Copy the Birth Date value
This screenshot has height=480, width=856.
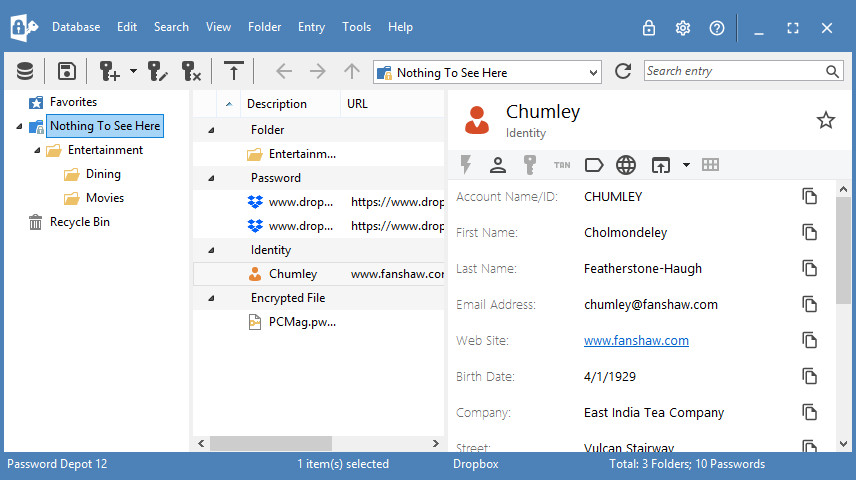pyautogui.click(x=810, y=377)
